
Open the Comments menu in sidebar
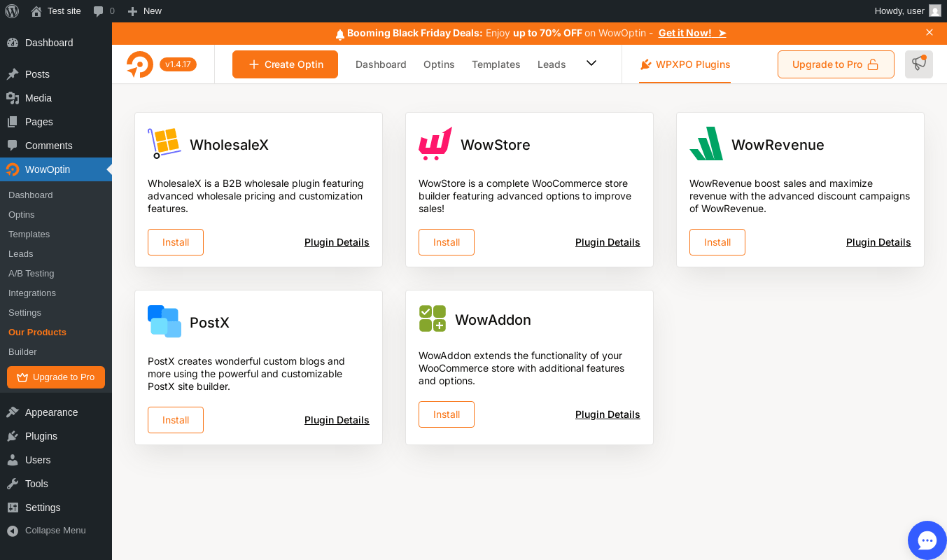(x=56, y=146)
